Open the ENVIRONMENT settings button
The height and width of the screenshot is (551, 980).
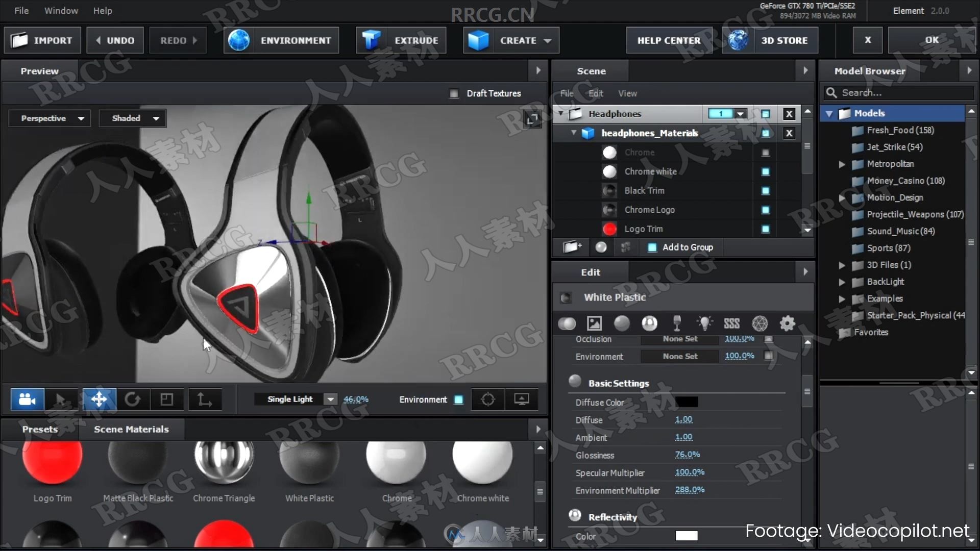(281, 40)
